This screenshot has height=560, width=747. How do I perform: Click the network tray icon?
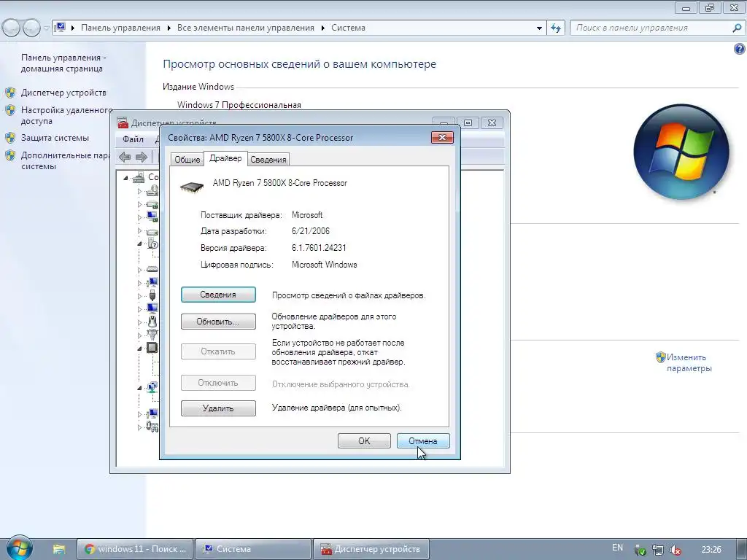pyautogui.click(x=657, y=550)
